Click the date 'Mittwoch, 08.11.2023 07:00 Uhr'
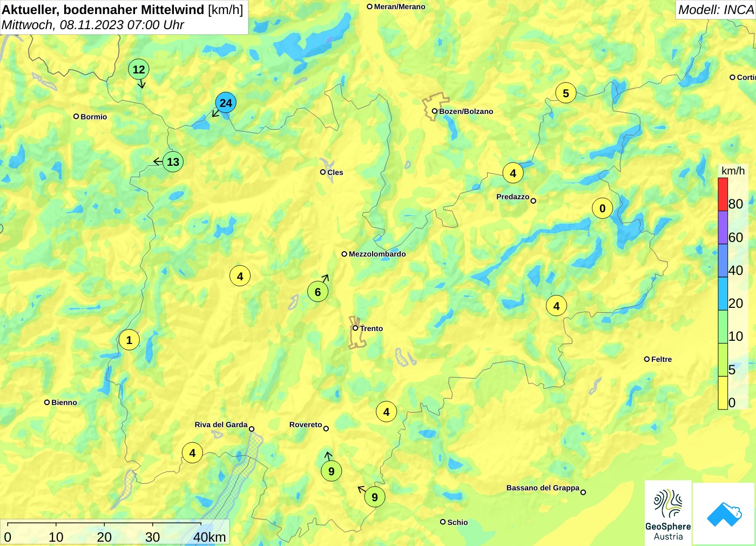This screenshot has width=756, height=546. pos(93,25)
